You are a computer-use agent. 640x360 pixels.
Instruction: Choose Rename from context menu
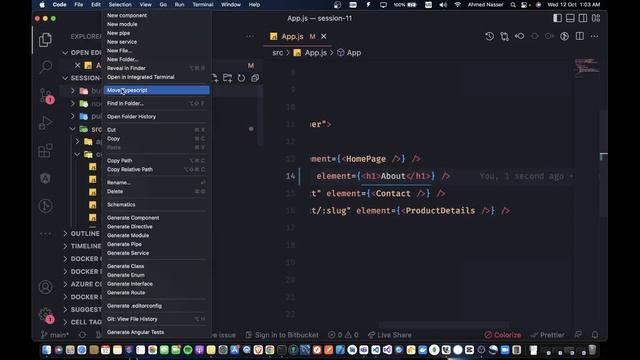pos(156,182)
